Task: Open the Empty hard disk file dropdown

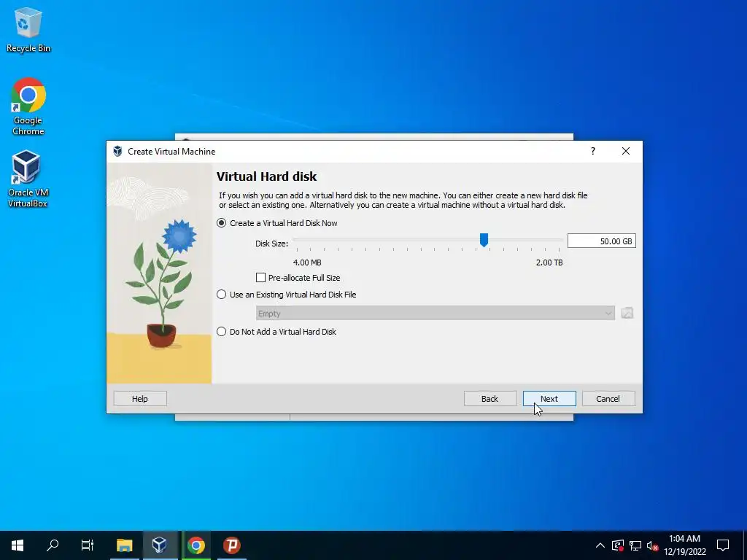Action: [436, 314]
